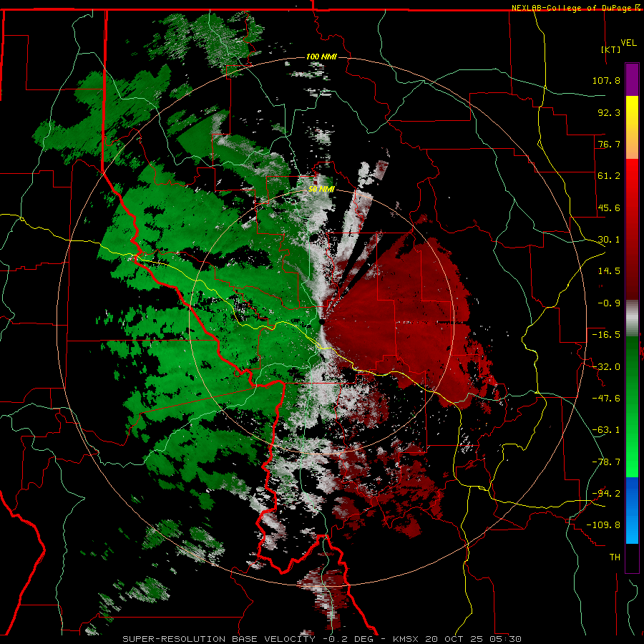Click the [KT] units label
The width and height of the screenshot is (644, 644).
coord(611,49)
